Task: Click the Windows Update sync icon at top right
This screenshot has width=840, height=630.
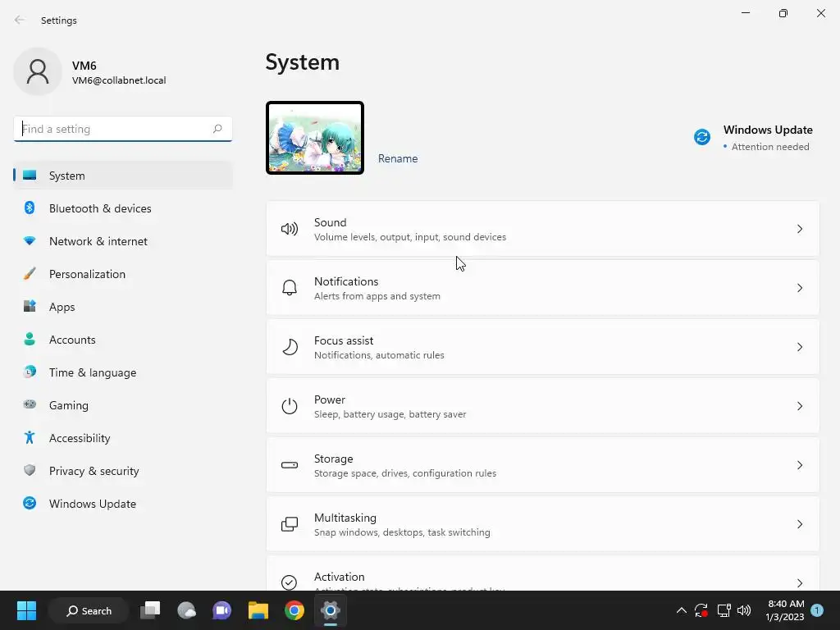Action: click(x=702, y=137)
